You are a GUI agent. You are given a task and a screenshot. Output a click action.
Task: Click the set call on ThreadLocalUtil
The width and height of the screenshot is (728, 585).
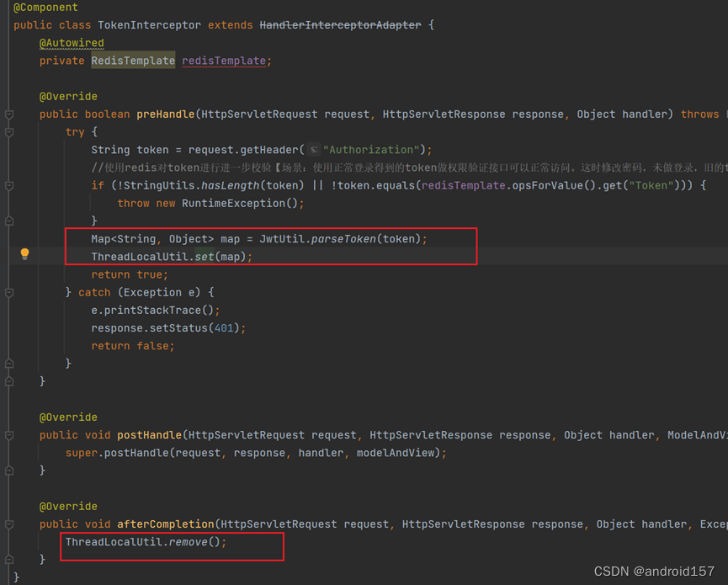(x=205, y=257)
